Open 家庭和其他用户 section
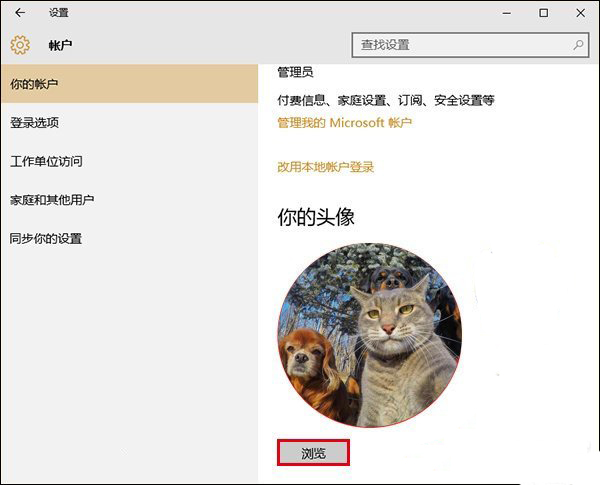Image resolution: width=600 pixels, height=485 pixels. click(x=52, y=200)
